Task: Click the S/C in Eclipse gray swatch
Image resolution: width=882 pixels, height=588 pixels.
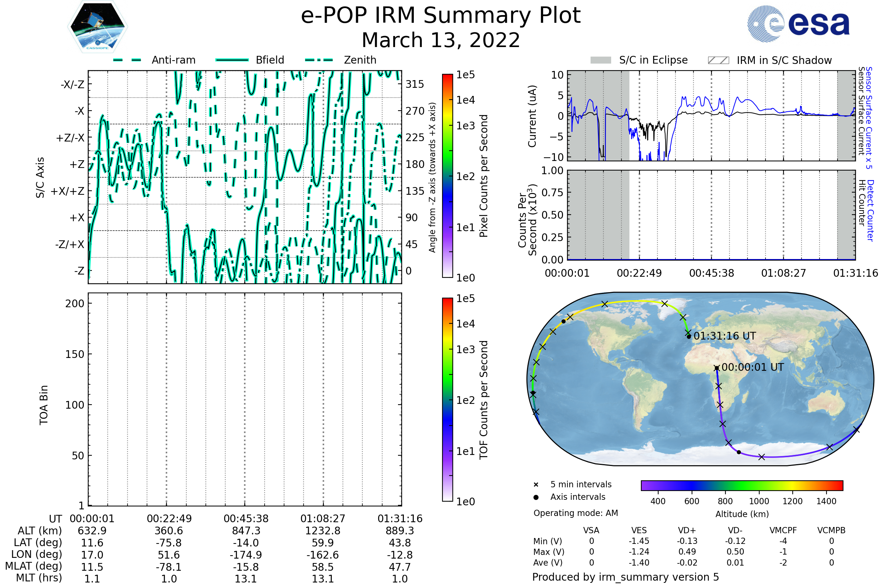Action: coord(600,60)
